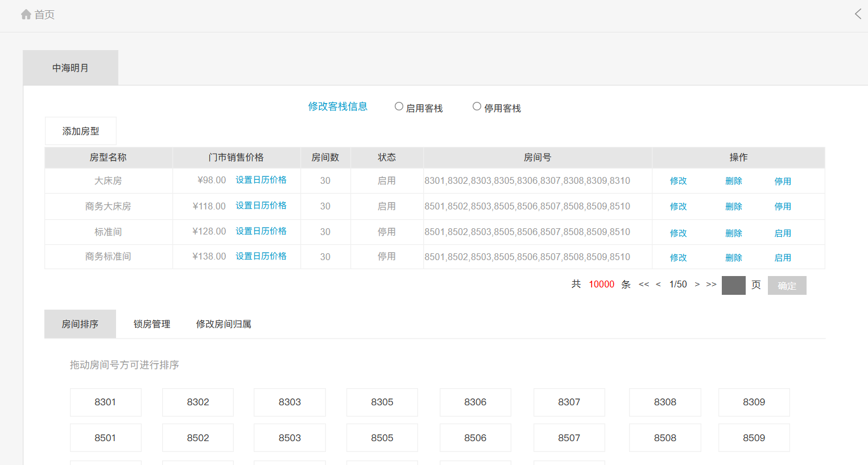Viewport: 868px width, 465px height.
Task: Click 停用 in the 商务大床房 row
Action: (783, 207)
